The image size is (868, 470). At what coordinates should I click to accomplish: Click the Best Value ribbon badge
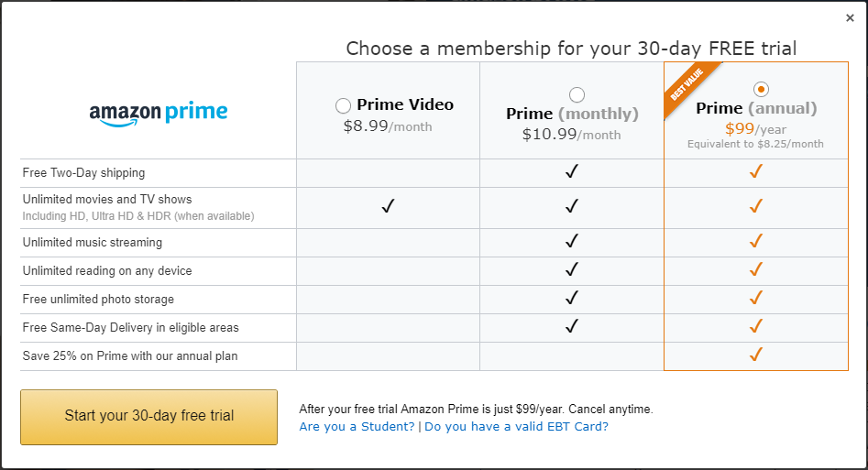click(687, 84)
